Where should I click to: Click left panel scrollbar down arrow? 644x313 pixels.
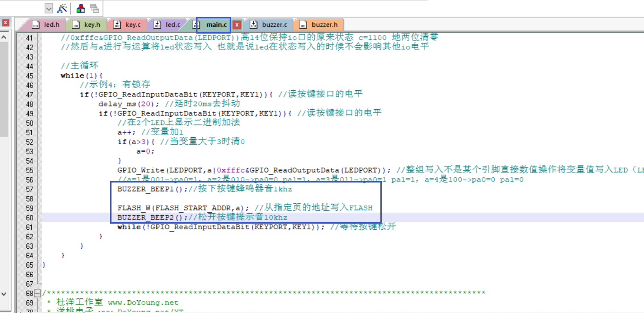[4, 293]
